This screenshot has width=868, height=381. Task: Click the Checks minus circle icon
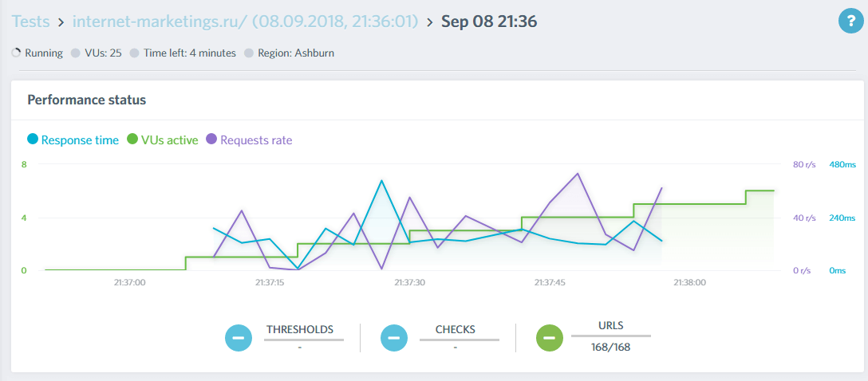pyautogui.click(x=393, y=338)
